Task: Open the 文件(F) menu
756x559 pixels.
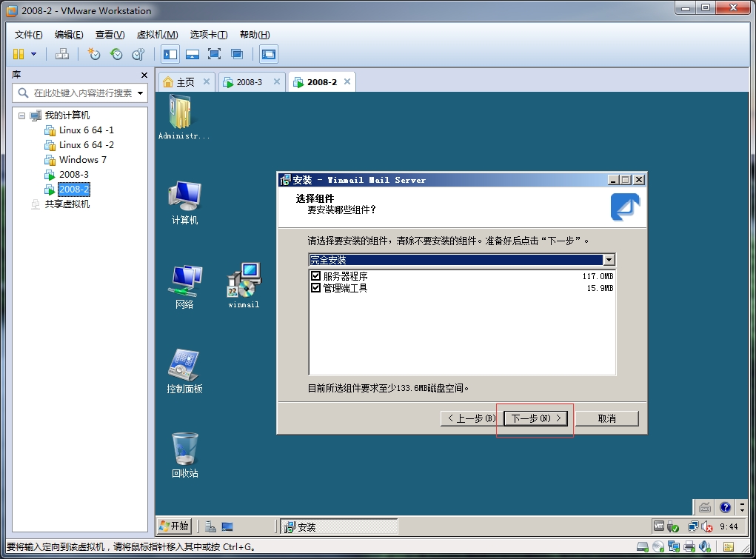Action: coord(28,35)
